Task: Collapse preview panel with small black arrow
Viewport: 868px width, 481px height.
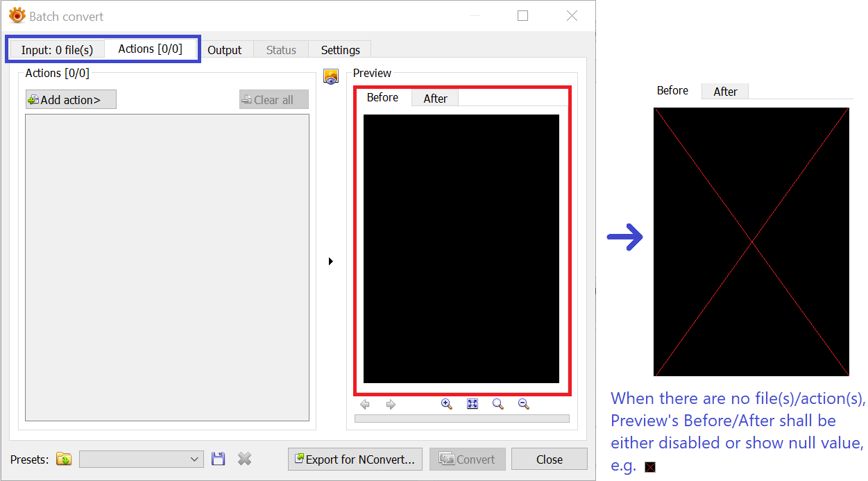Action: tap(331, 262)
